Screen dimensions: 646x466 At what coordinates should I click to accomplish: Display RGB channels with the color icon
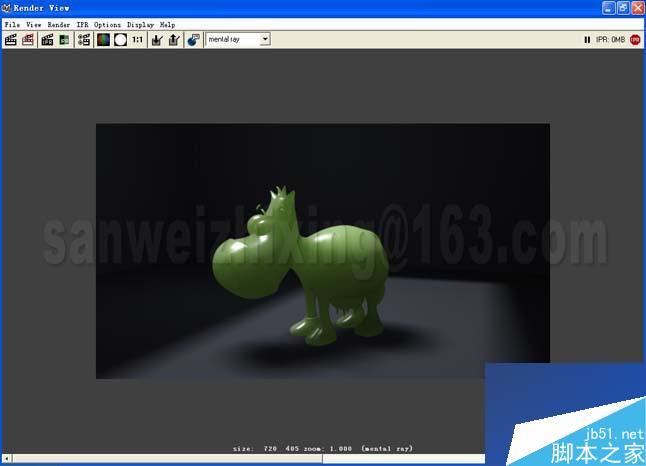click(103, 40)
